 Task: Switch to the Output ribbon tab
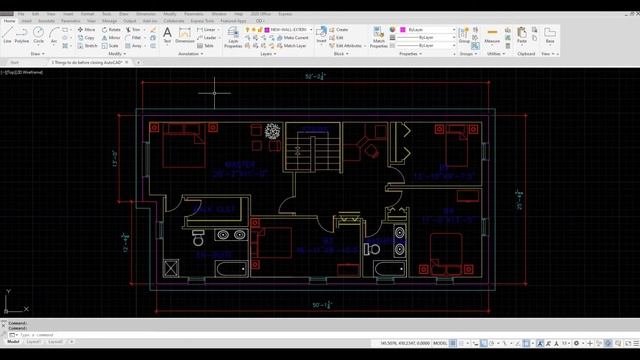tap(129, 21)
